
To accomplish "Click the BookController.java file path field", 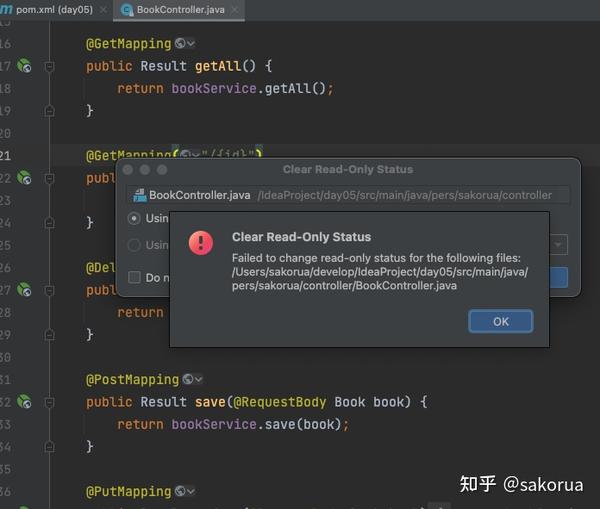I will (350, 195).
